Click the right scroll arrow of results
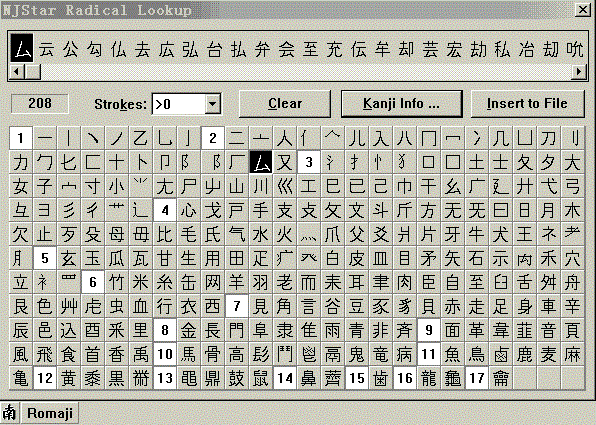Viewport: 596px width, 425px height. (579, 72)
